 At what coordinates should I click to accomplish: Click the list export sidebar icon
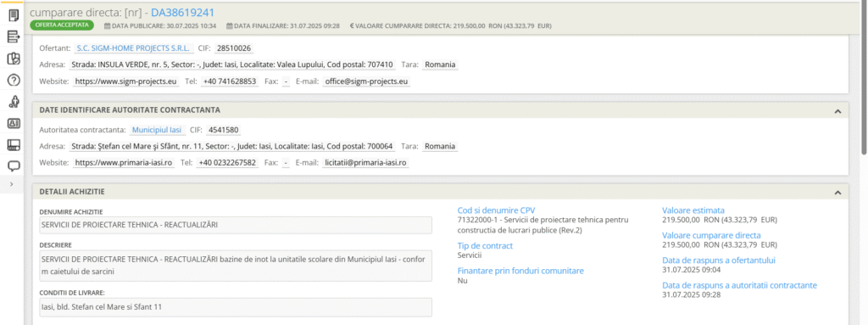coord(14,37)
